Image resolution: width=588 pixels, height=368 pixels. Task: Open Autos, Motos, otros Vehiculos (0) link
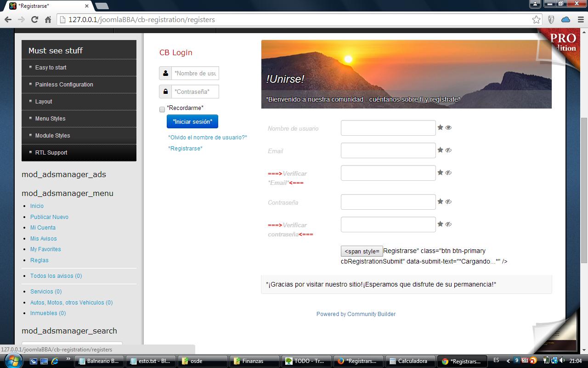click(71, 303)
